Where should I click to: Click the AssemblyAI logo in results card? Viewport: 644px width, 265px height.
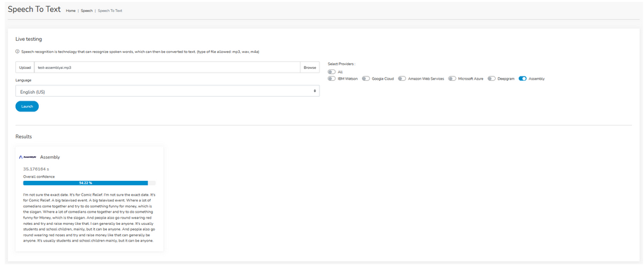[x=27, y=157]
